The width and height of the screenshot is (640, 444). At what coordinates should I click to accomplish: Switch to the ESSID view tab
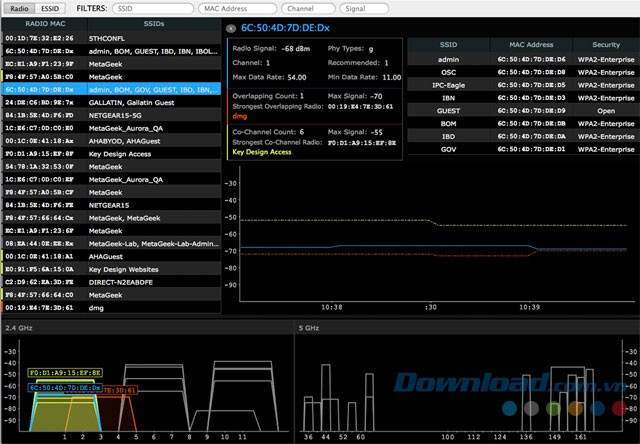tap(49, 8)
